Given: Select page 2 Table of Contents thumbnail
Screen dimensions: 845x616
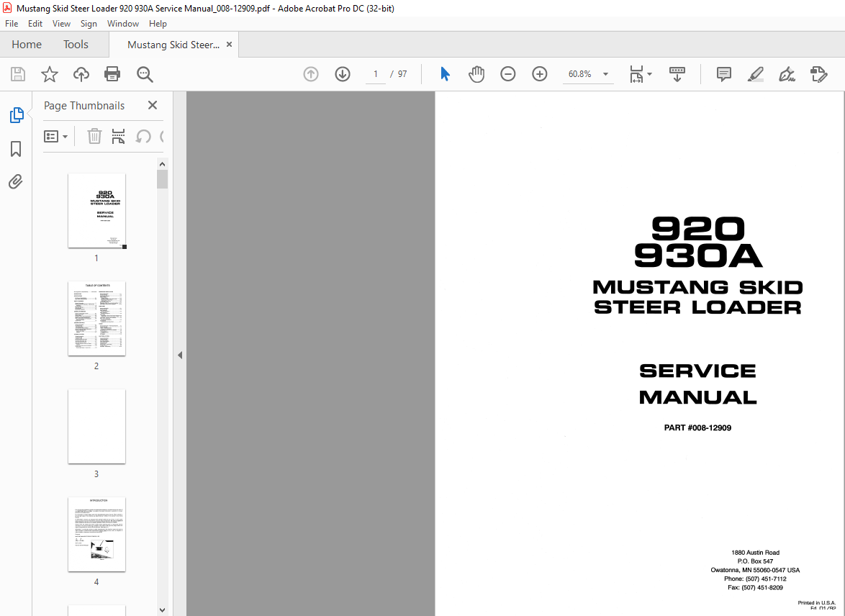Looking at the screenshot, I should pyautogui.click(x=96, y=319).
